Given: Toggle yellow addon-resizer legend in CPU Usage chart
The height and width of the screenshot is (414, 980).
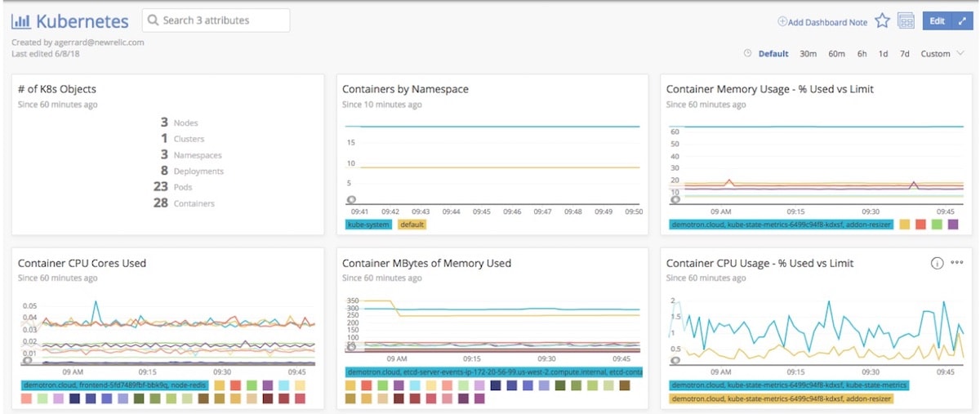Looking at the screenshot, I should 782,399.
